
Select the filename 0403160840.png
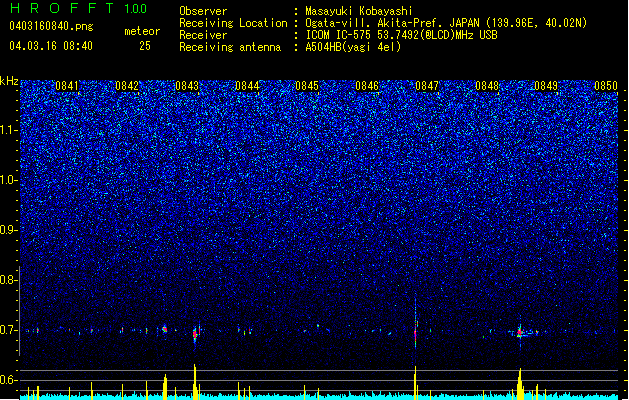(51, 26)
